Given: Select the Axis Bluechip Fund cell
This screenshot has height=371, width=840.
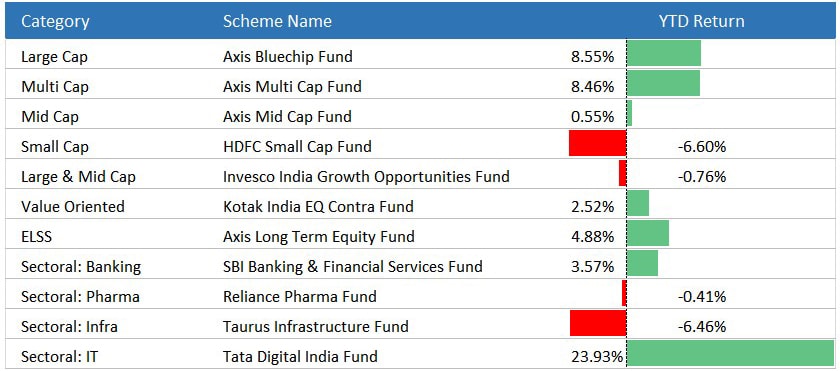Looking at the screenshot, I should pyautogui.click(x=288, y=56).
